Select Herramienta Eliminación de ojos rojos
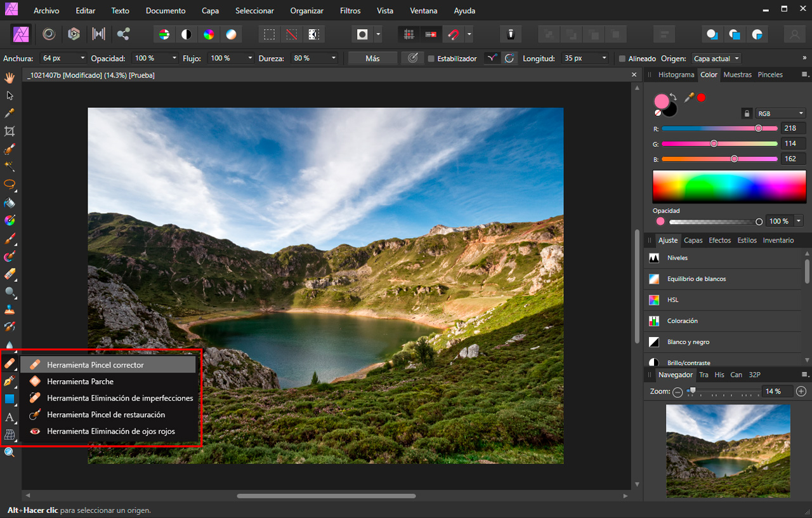 point(110,431)
